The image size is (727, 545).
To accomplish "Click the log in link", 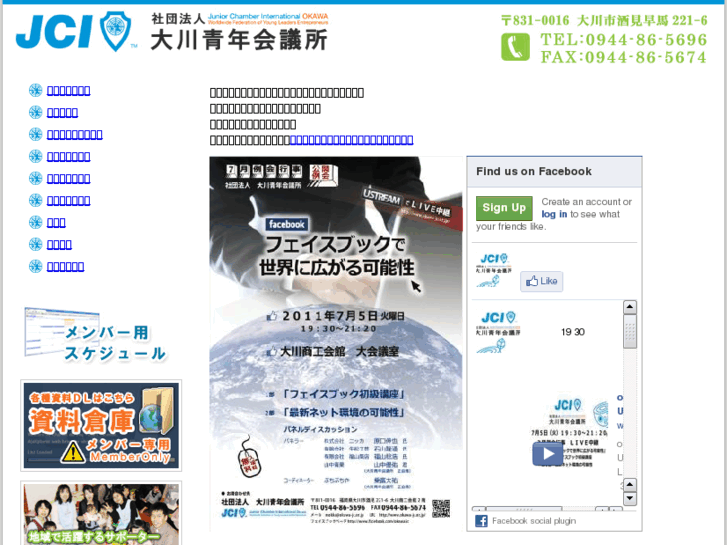I will (554, 214).
